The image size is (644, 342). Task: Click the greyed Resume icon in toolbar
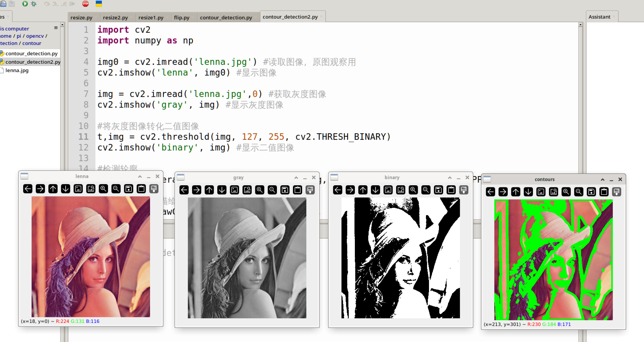click(x=72, y=4)
